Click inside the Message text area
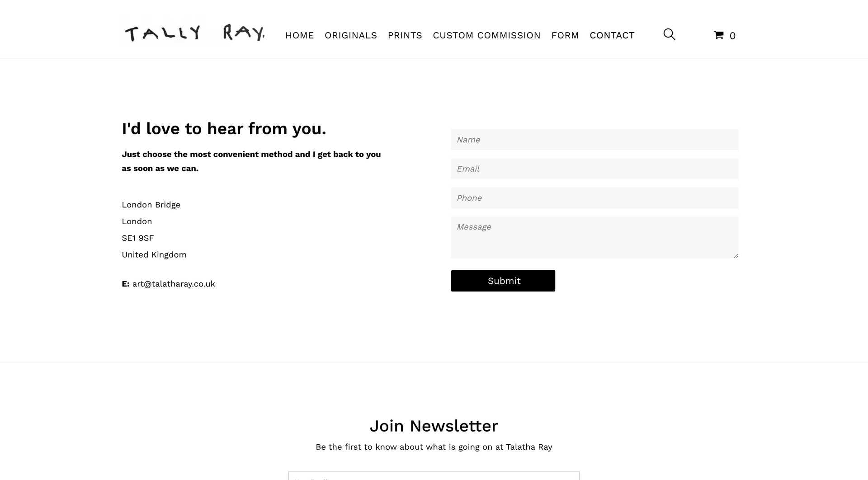868x480 pixels. (x=594, y=237)
